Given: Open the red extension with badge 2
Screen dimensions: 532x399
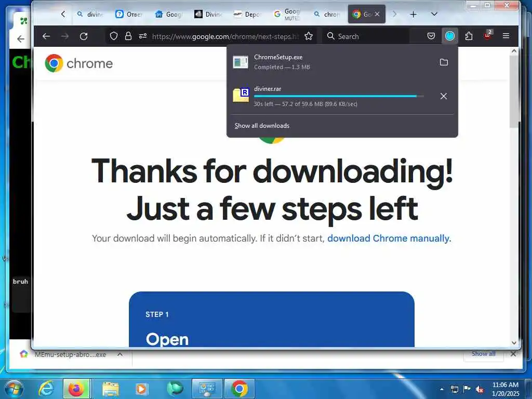Looking at the screenshot, I should pos(487,35).
